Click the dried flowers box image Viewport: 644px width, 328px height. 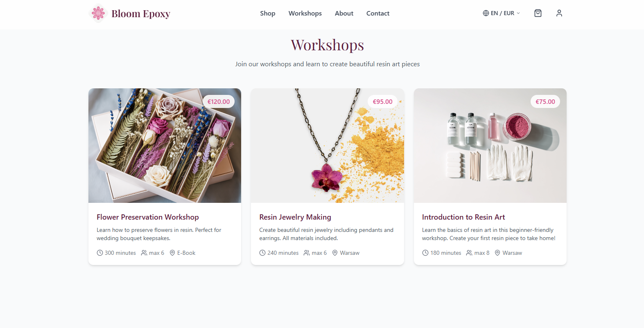165,146
